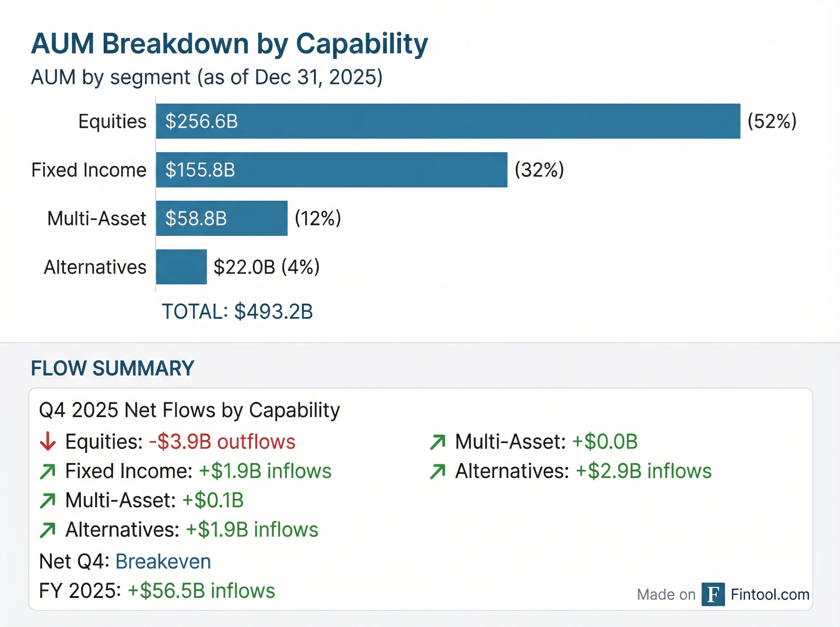Screen dimensions: 840x627
Task: Click the Net Q4 Breakeven text
Action: [125, 561]
